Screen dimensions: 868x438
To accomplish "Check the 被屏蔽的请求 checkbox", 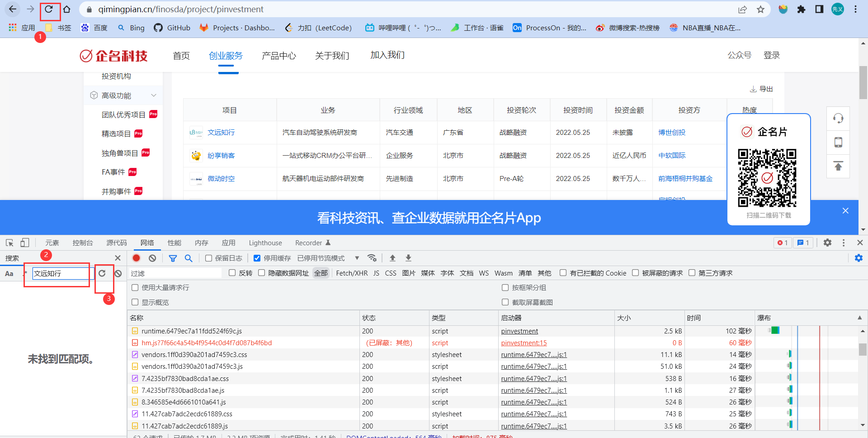I will (635, 273).
